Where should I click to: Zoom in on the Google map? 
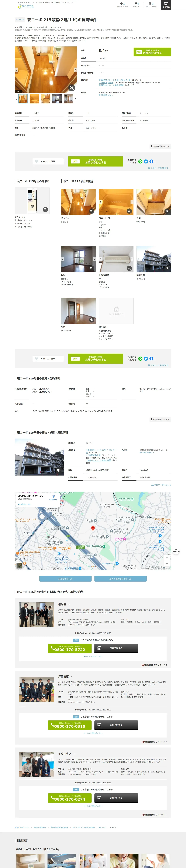click(167, 558)
